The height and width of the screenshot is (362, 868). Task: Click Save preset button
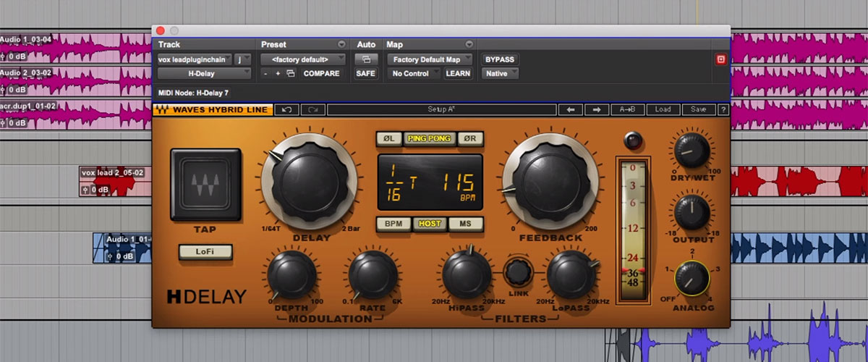698,109
